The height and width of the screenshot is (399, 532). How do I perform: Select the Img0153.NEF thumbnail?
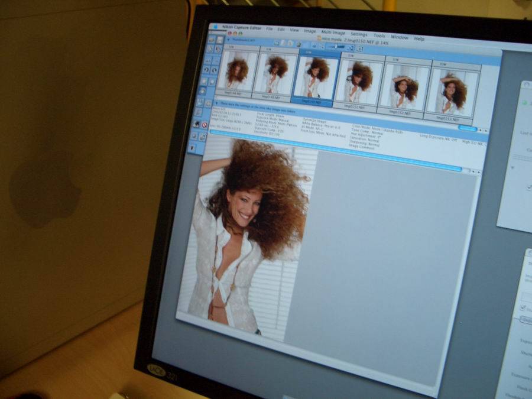(x=453, y=92)
